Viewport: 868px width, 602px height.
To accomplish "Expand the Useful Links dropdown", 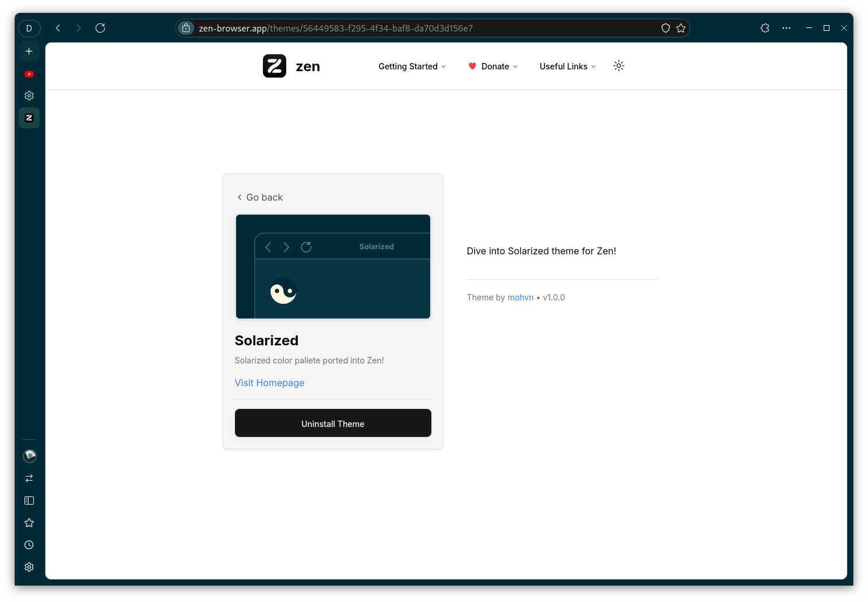I will tap(567, 66).
